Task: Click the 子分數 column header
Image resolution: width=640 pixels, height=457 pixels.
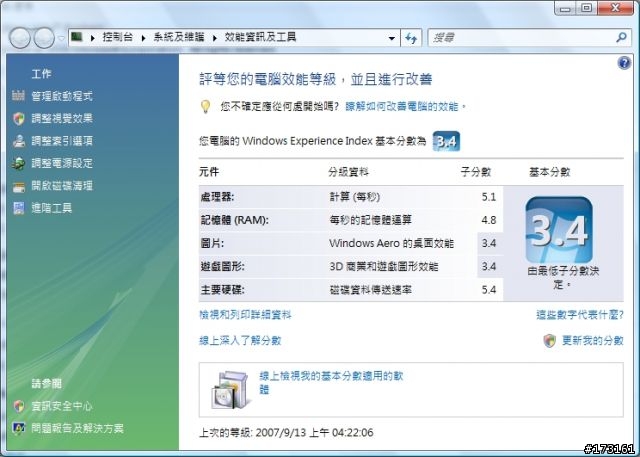Action: click(x=476, y=172)
